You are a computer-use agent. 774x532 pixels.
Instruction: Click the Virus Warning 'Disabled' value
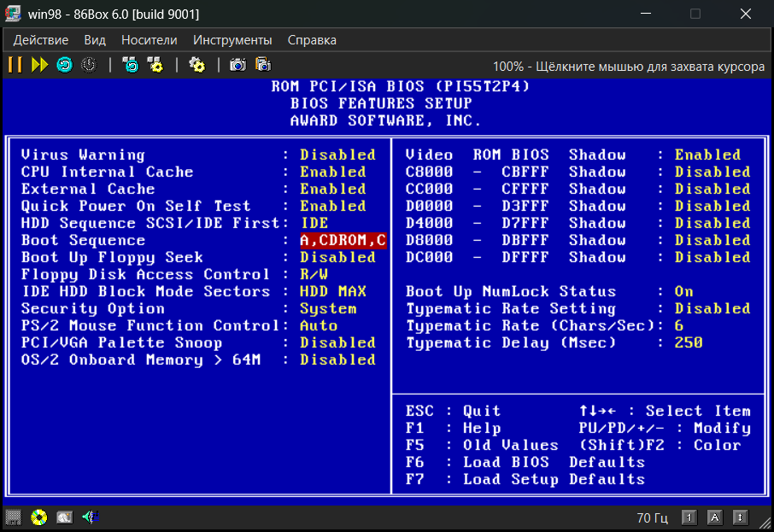tap(337, 155)
